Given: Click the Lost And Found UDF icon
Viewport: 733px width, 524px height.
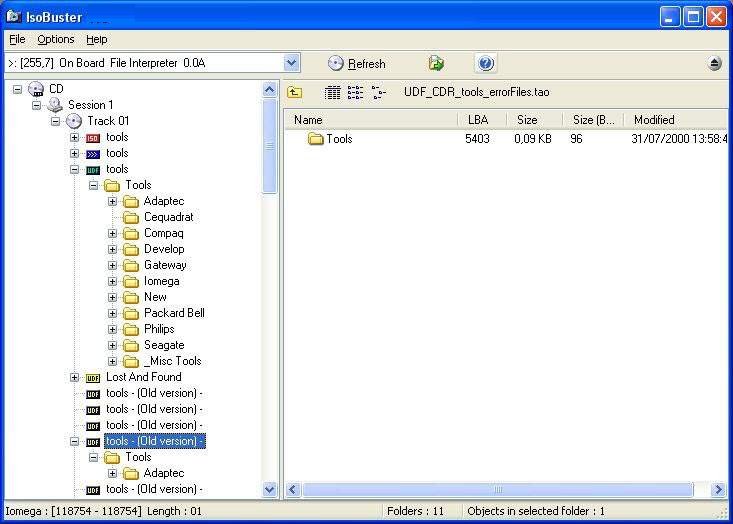Looking at the screenshot, I should pos(93,378).
